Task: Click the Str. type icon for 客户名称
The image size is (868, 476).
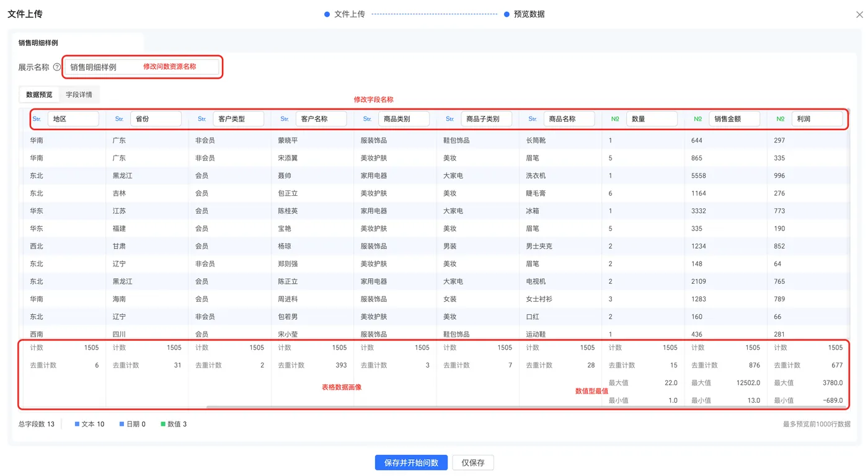Action: (285, 119)
